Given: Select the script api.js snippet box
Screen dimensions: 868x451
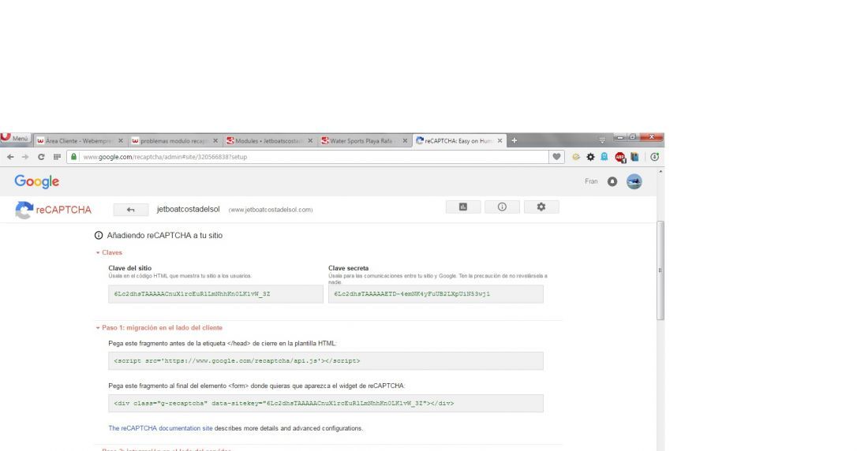Looking at the screenshot, I should 326,361.
